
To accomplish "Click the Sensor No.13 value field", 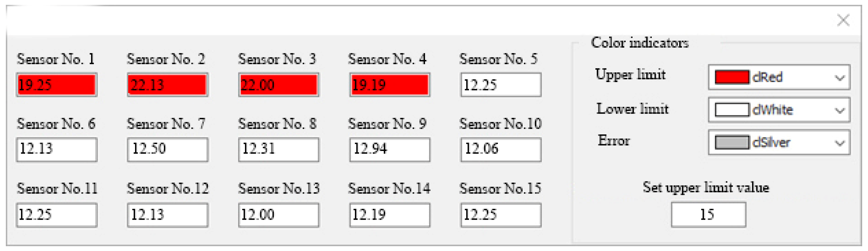I will (278, 215).
